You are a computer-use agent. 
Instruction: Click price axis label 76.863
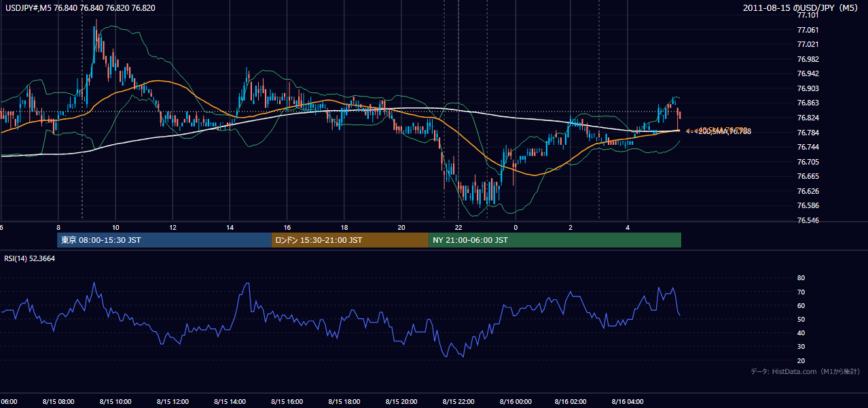[808, 103]
